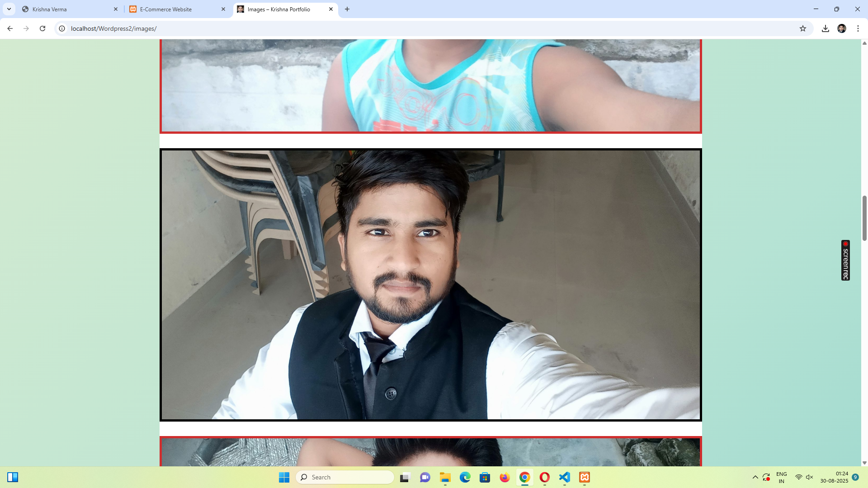Open the clock and date flyout

click(x=834, y=477)
